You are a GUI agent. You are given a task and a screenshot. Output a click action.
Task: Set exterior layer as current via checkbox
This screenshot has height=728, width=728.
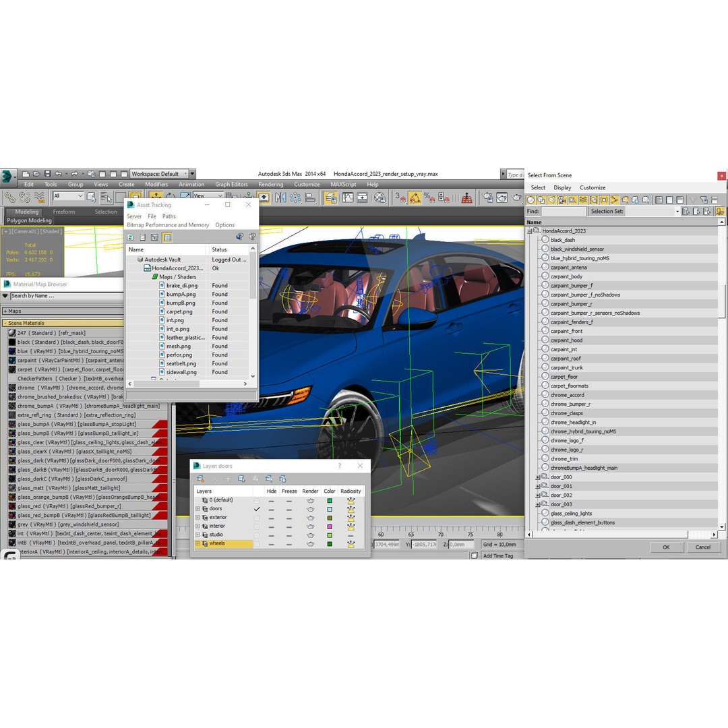coord(256,518)
